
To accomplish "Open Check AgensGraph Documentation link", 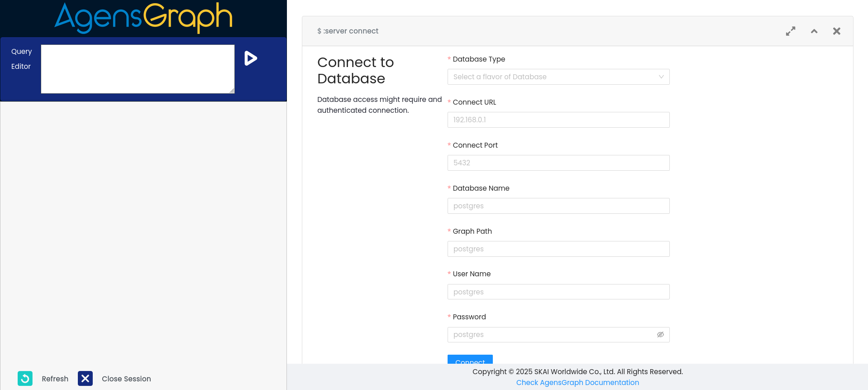I will [x=577, y=383].
